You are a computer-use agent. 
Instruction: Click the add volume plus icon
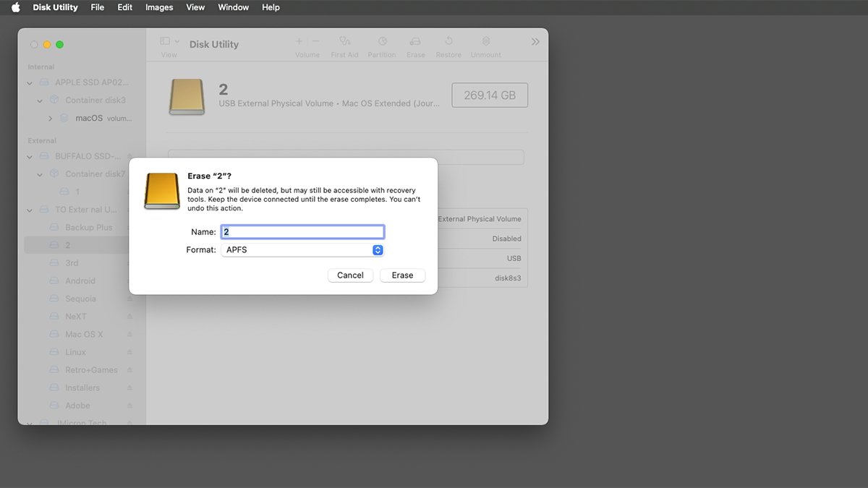pyautogui.click(x=299, y=41)
